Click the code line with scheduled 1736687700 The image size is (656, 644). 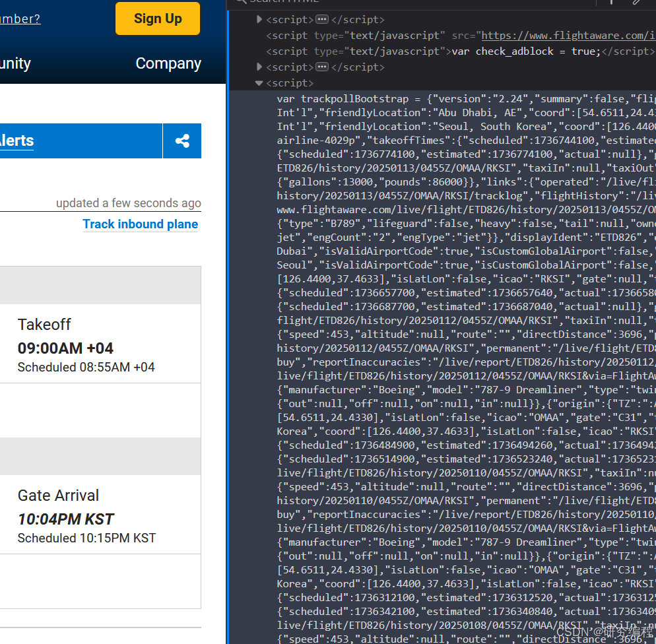[466, 307]
